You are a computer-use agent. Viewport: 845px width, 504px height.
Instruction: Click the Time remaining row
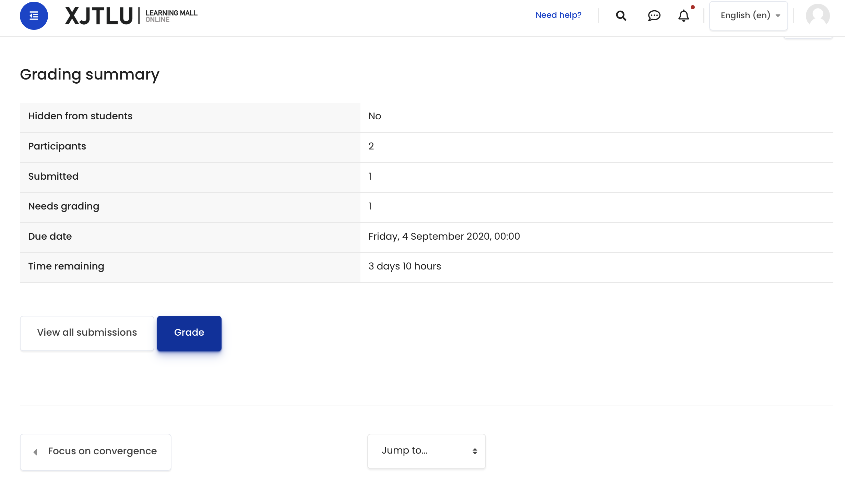pos(66,266)
